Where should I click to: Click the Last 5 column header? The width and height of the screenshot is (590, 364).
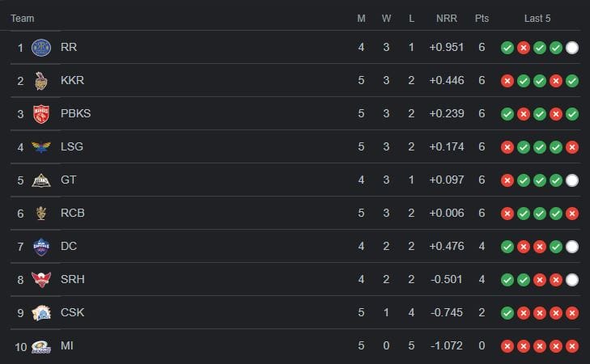537,19
